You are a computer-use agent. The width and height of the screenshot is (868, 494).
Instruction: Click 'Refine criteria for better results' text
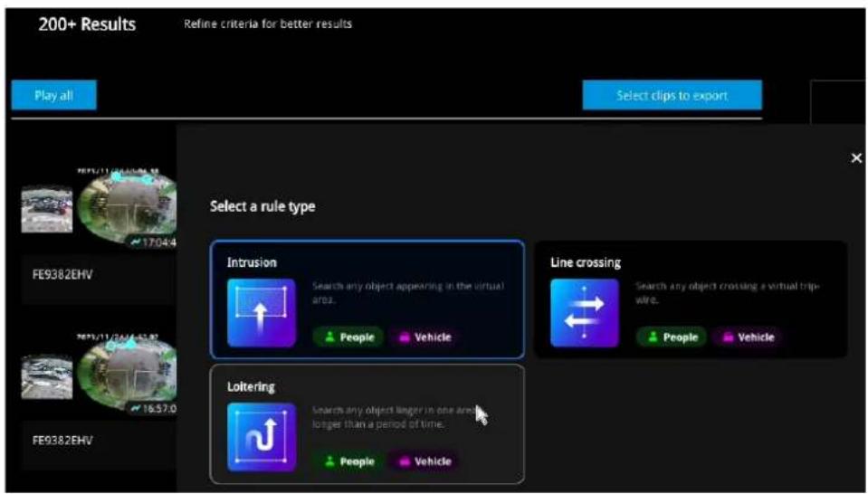pos(268,24)
